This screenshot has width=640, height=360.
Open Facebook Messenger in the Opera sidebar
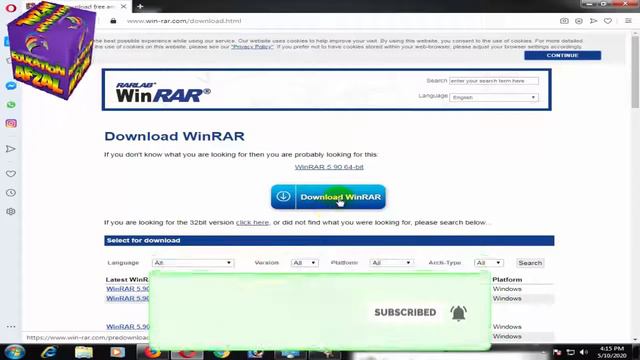point(11,86)
